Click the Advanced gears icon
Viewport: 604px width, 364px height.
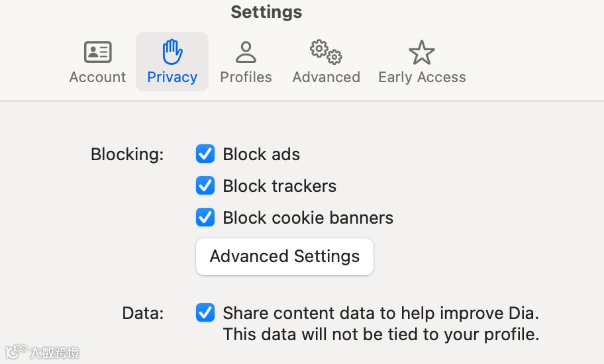point(326,52)
